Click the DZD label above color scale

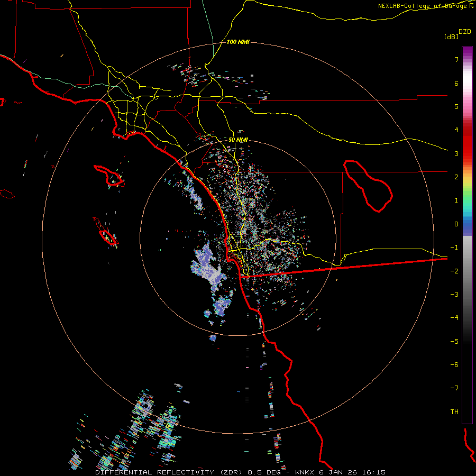(465, 32)
